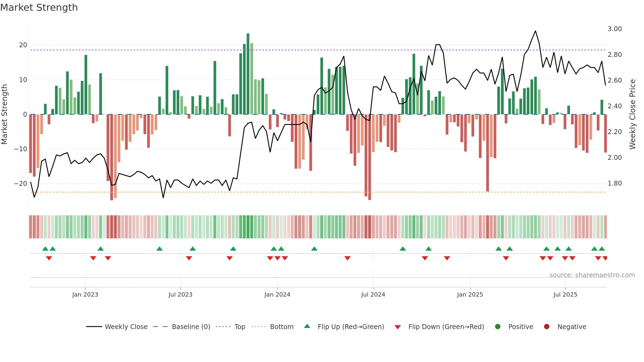Click the purple dotted Top threshold line
644x362 pixels.
click(318, 50)
